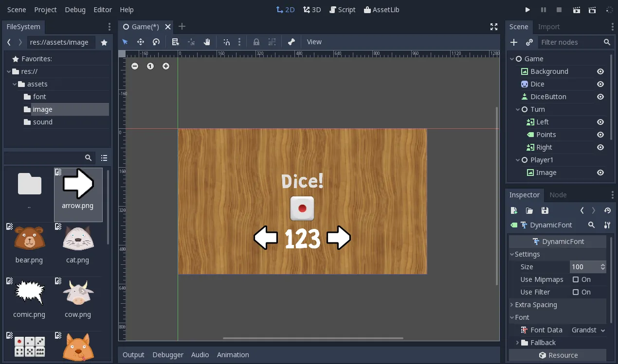Add a new node with the plus icon in the Scene panel
Viewport: 618px width, 364px height.
pos(514,42)
